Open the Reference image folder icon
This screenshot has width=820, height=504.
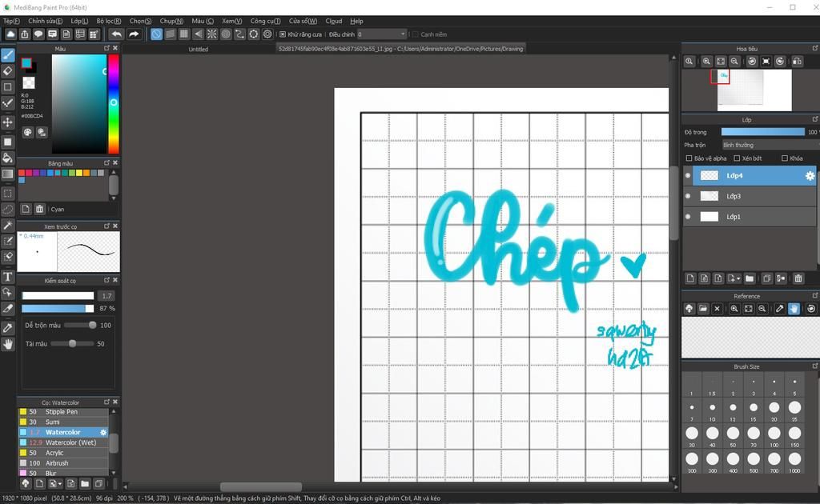tap(703, 309)
